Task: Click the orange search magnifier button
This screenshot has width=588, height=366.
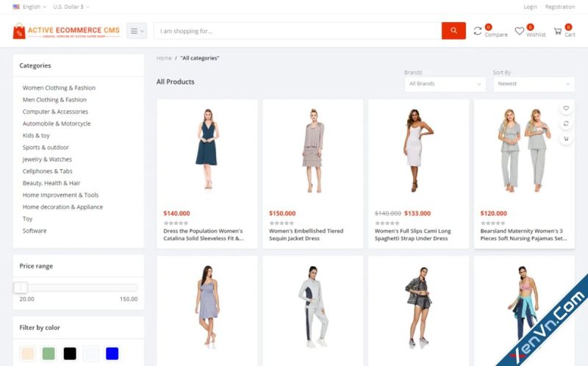Action: 453,31
